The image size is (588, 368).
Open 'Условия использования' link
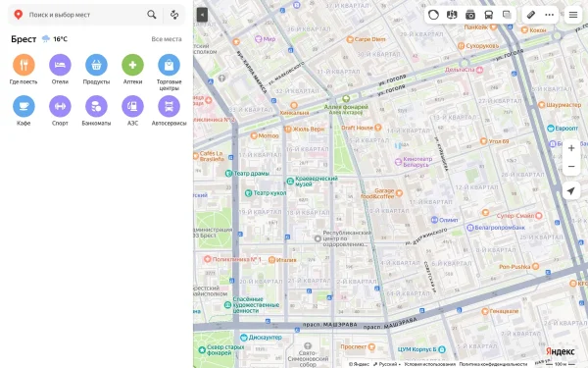(430, 364)
